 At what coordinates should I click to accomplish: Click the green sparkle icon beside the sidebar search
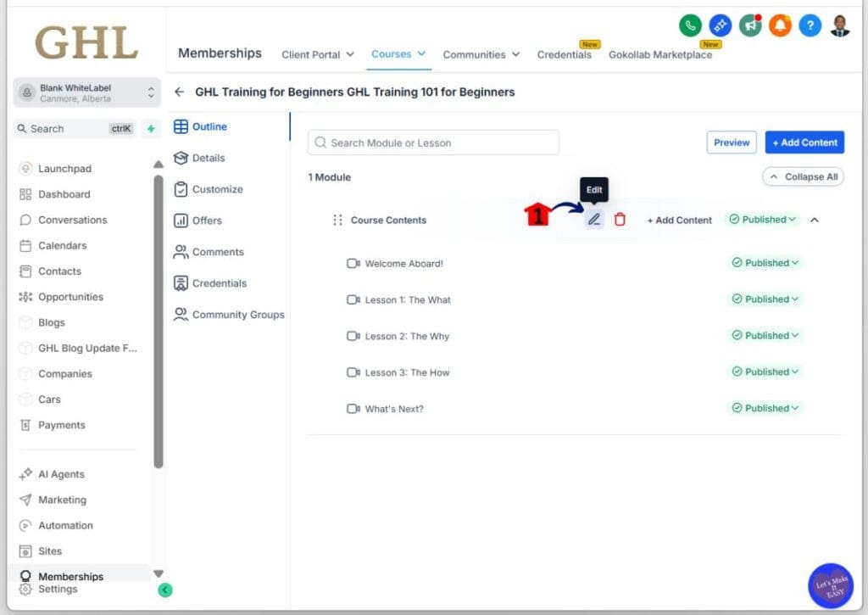(151, 128)
